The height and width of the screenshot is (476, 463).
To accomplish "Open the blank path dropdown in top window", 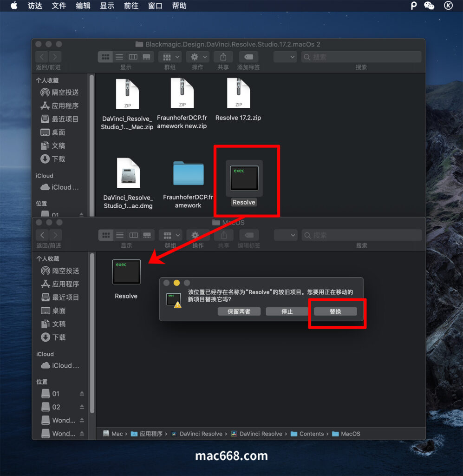I will point(285,57).
